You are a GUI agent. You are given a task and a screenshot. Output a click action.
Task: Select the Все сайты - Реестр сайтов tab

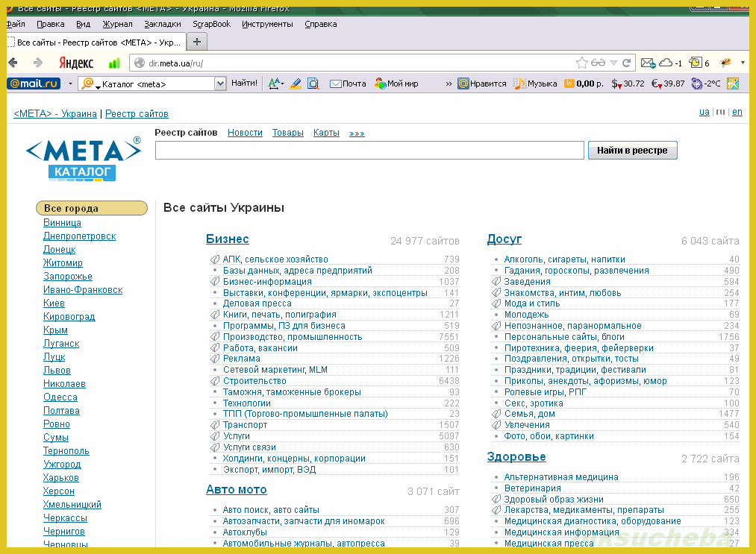[x=96, y=43]
